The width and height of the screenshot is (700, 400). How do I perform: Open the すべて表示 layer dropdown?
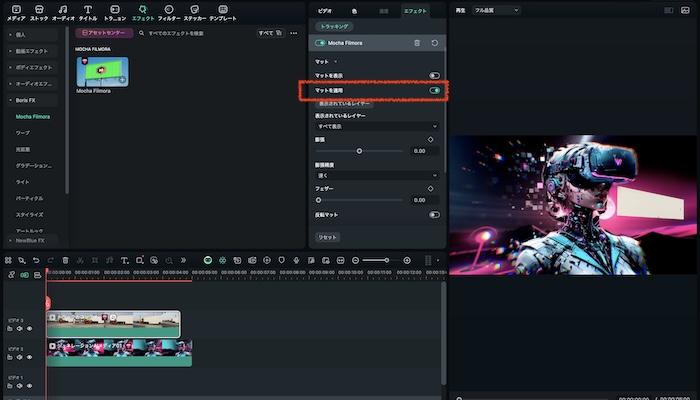(x=376, y=127)
